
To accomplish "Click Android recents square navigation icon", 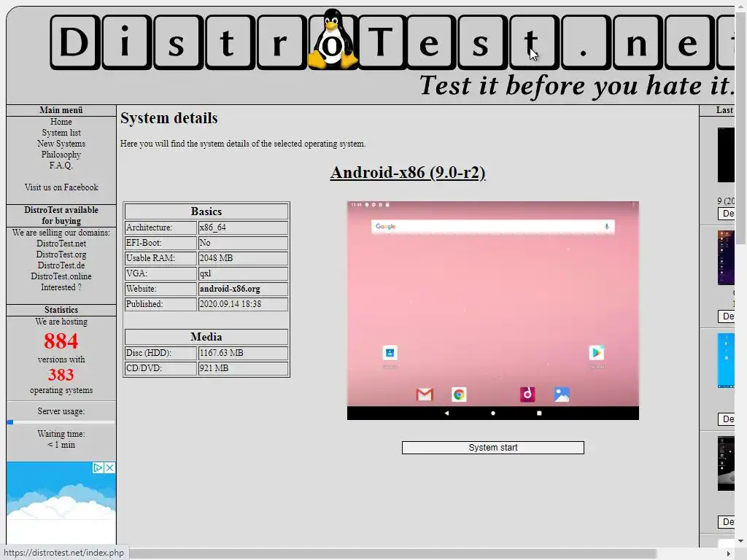I will (x=539, y=413).
